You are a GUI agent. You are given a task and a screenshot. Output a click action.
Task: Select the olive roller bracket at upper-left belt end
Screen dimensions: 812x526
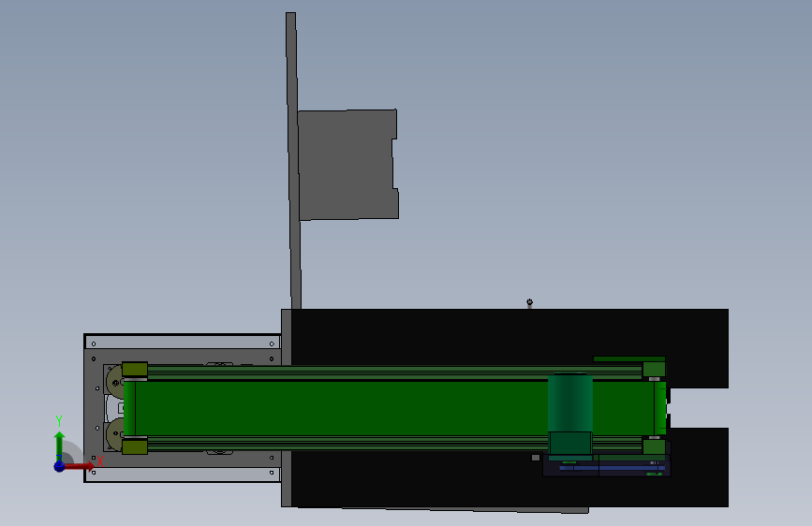pyautogui.click(x=135, y=370)
